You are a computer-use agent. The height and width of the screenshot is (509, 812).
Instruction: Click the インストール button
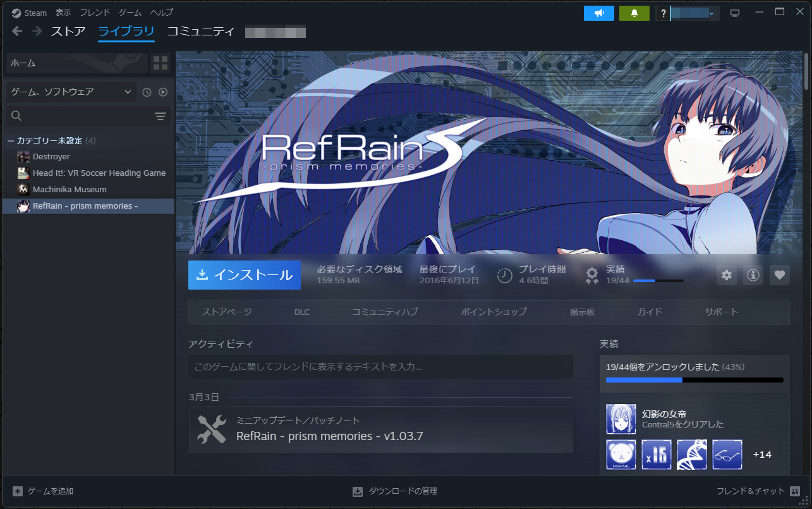(244, 275)
